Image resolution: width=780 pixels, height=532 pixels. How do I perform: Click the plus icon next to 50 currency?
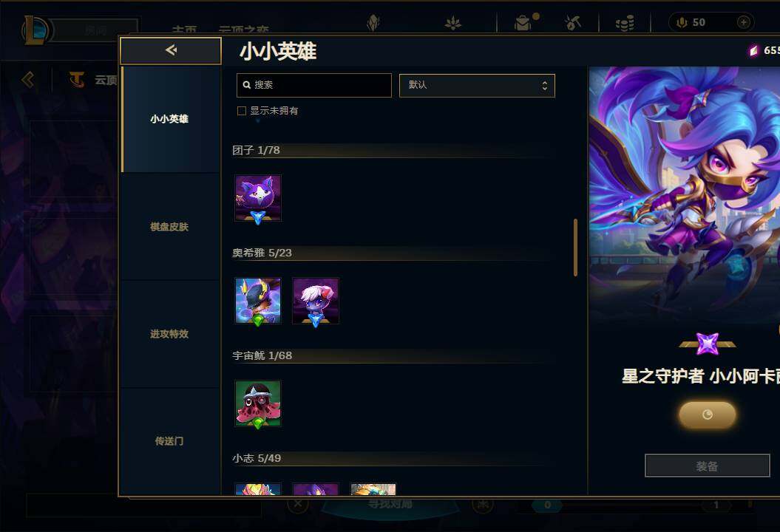[x=744, y=22]
